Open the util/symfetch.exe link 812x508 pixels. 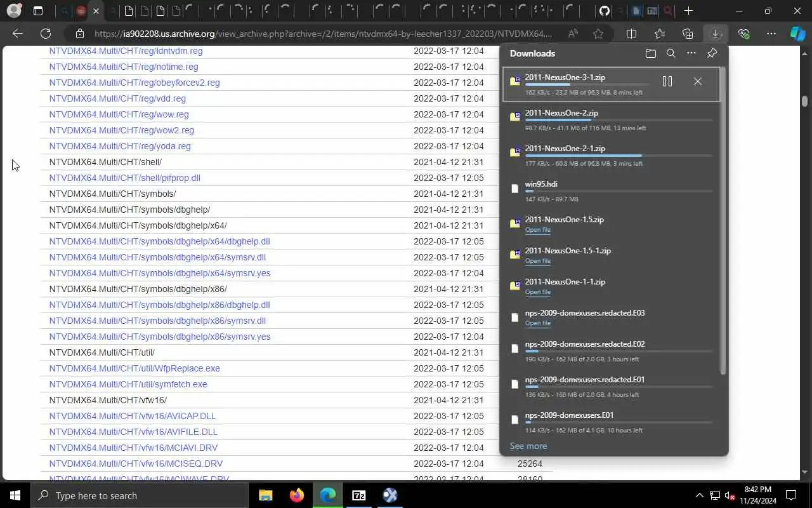[x=128, y=384]
